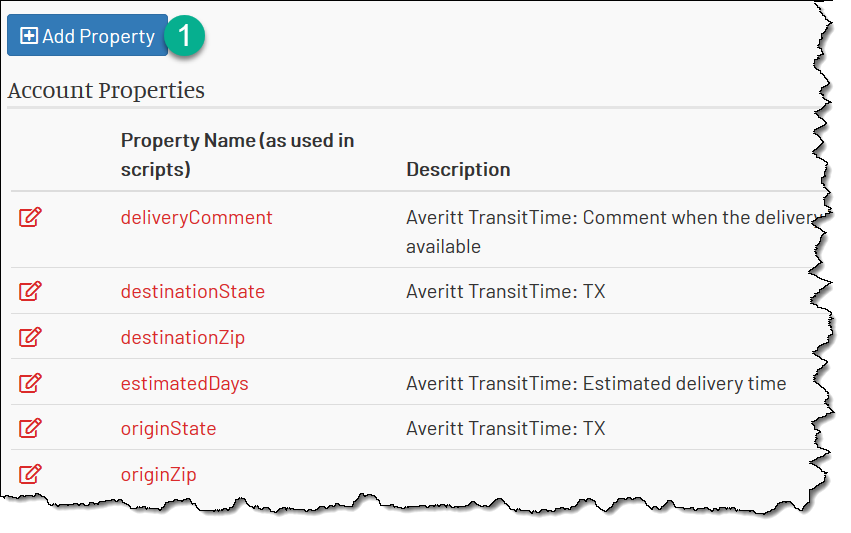Click the edit icon beside estimatedDays

[30, 383]
